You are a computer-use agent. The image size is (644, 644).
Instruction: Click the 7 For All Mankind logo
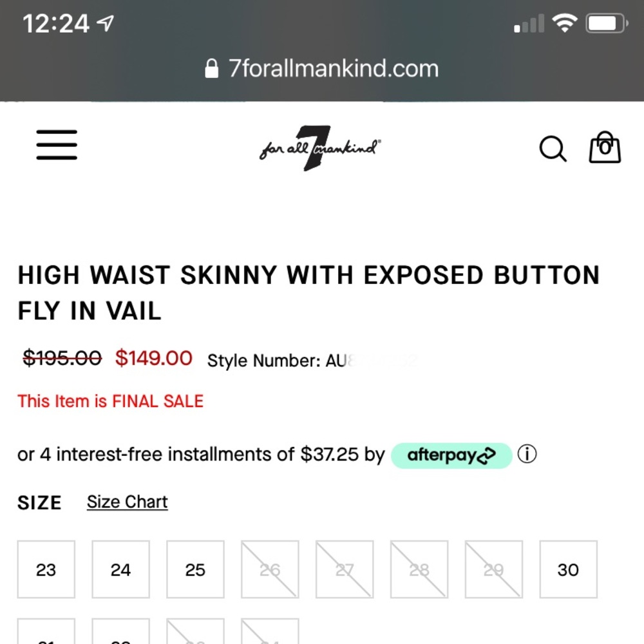320,148
